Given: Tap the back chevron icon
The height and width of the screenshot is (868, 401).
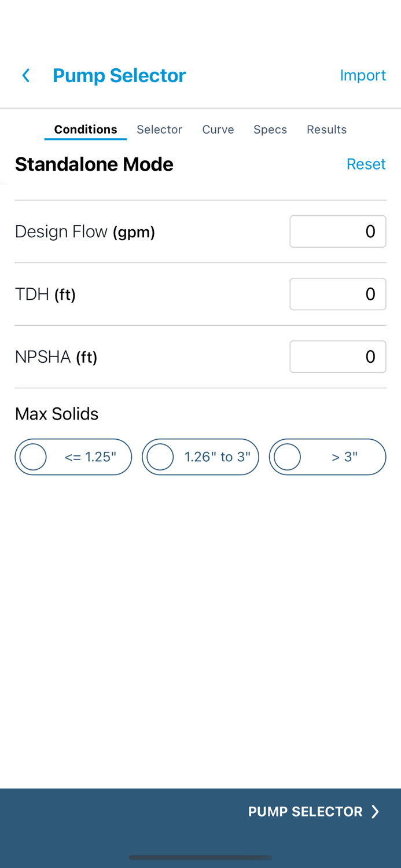Looking at the screenshot, I should [x=26, y=75].
